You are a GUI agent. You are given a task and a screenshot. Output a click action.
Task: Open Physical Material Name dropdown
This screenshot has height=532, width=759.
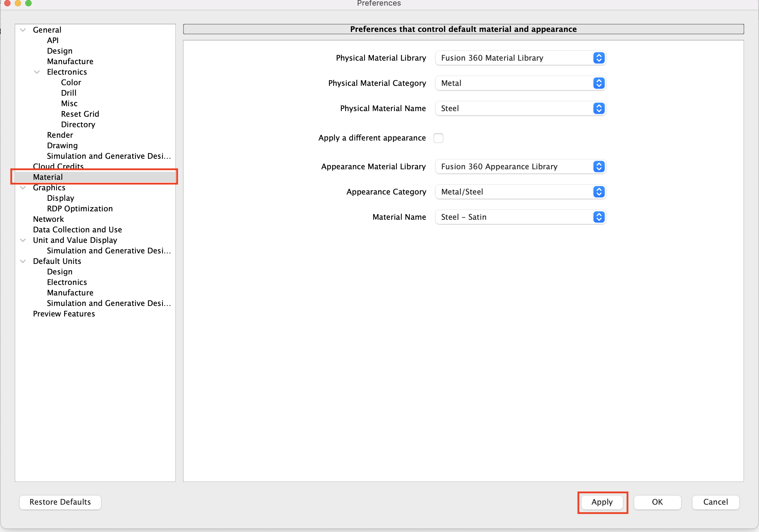pos(520,108)
